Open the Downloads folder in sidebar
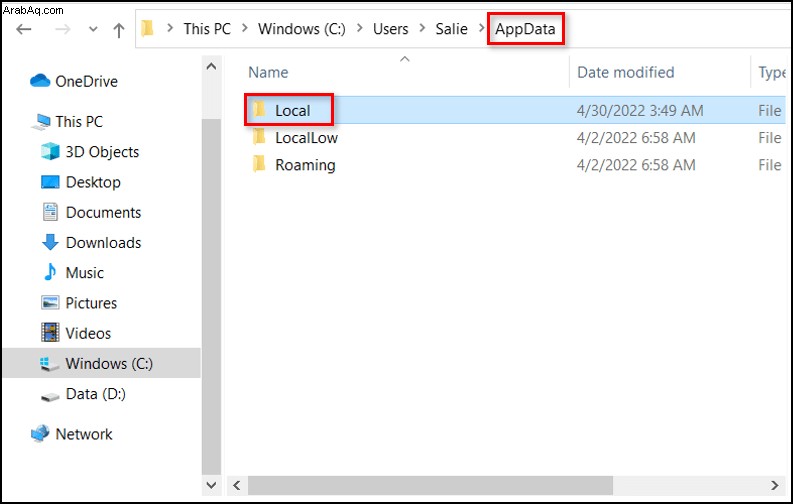This screenshot has height=504, width=793. (x=103, y=243)
